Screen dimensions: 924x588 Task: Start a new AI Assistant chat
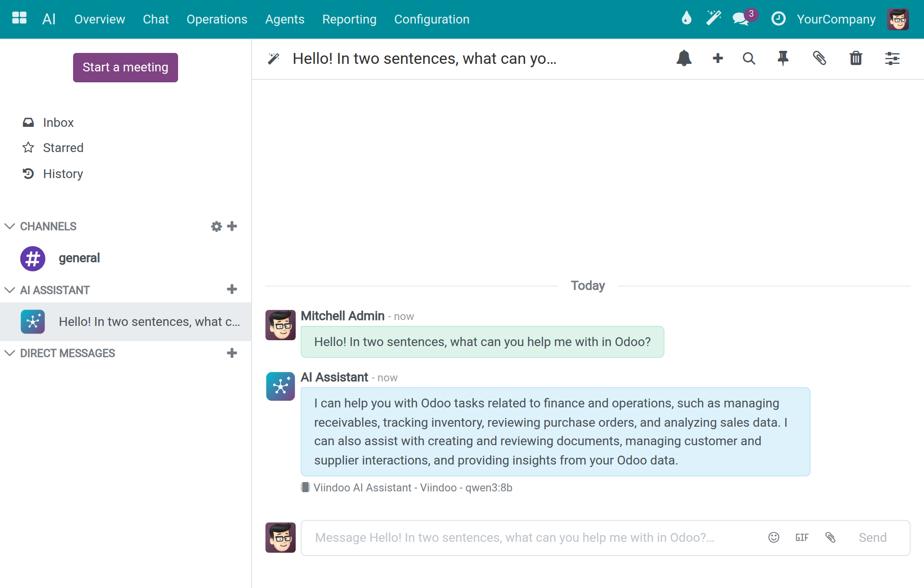click(x=232, y=289)
